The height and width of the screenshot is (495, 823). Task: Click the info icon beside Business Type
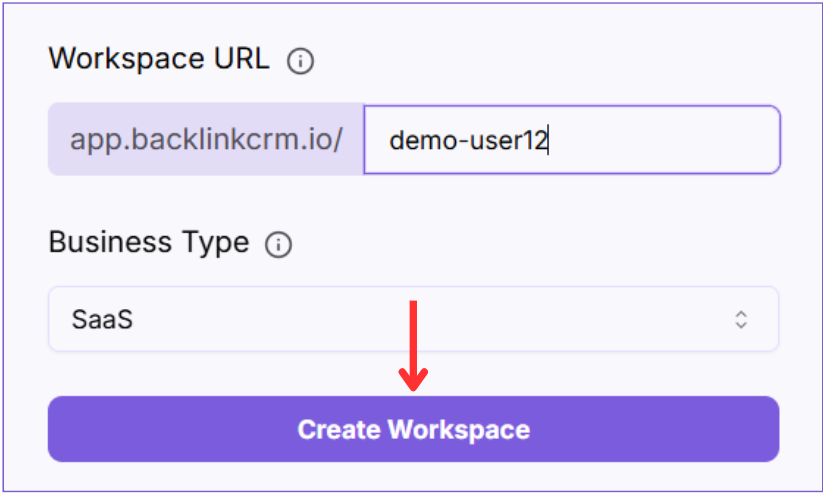coord(279,245)
